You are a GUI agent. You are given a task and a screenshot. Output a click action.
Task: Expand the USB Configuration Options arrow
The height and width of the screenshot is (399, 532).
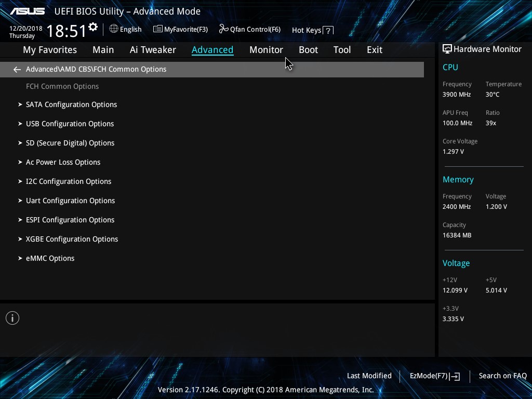(20, 124)
